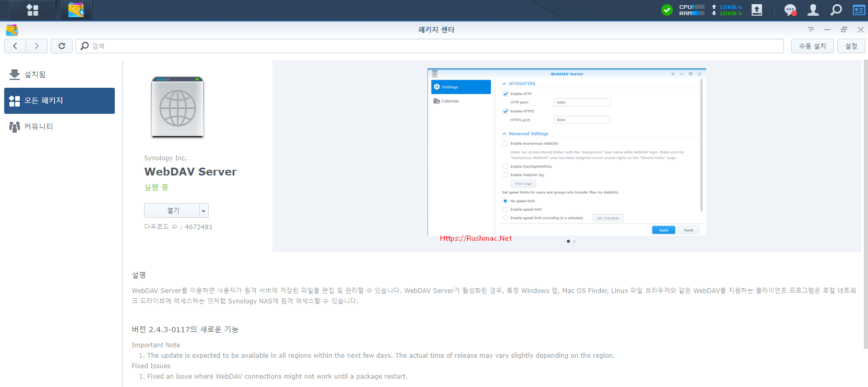
Task: Click the version 2.4.3-0117 new features heading
Action: point(185,330)
